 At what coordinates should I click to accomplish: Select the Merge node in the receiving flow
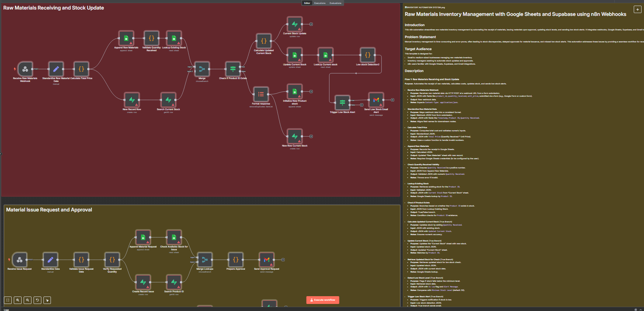point(202,69)
